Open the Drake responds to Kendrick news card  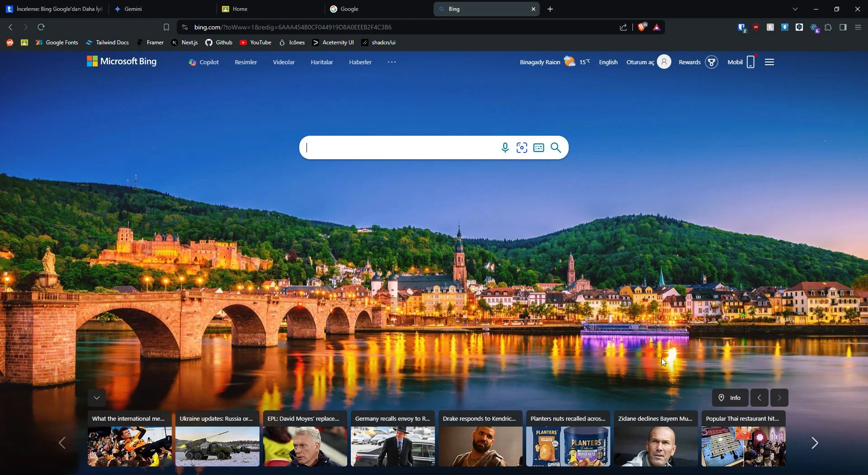tap(481, 439)
